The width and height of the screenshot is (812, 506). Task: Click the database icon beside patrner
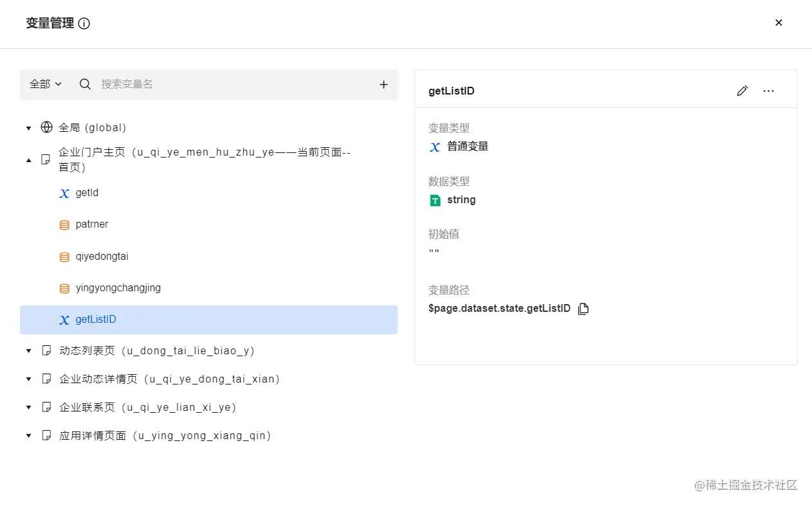64,225
